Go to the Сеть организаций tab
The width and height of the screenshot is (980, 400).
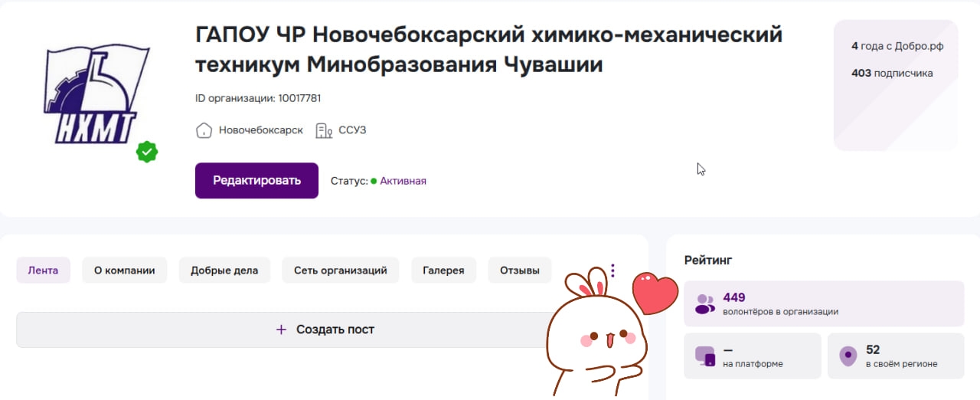(x=341, y=270)
